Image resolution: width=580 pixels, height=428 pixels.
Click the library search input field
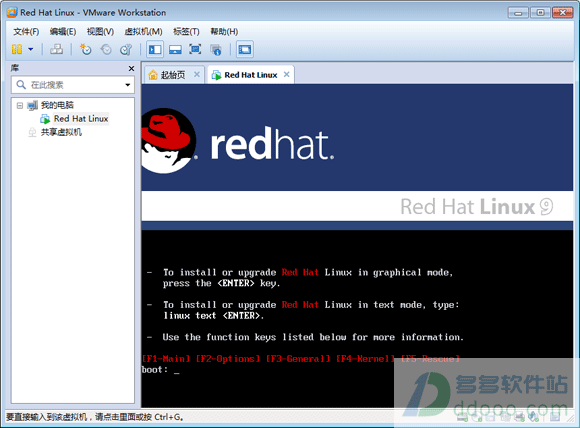[x=73, y=85]
